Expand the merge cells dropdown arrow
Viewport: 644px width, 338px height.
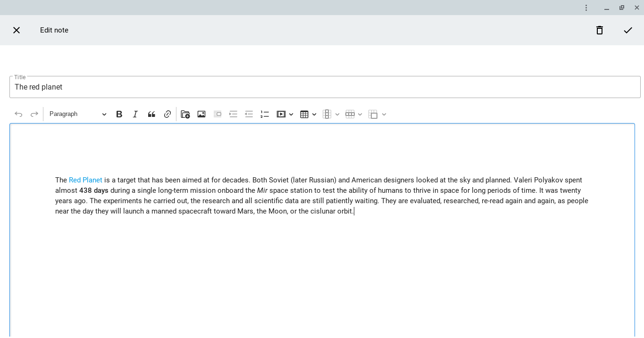(384, 115)
